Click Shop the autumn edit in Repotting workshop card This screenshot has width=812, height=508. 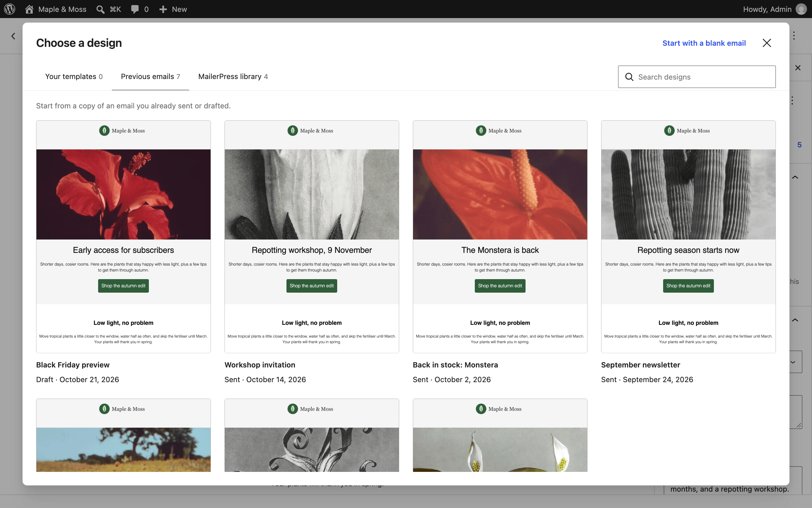pos(312,286)
